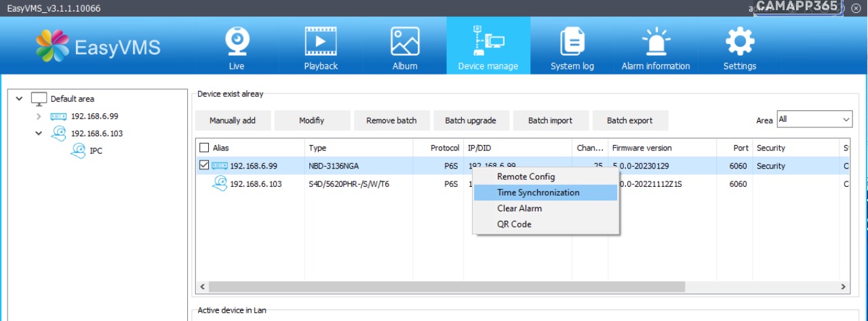Click P6S protocol in 192.168.6.103 row
Screen dimensions: 868x321
click(451, 184)
